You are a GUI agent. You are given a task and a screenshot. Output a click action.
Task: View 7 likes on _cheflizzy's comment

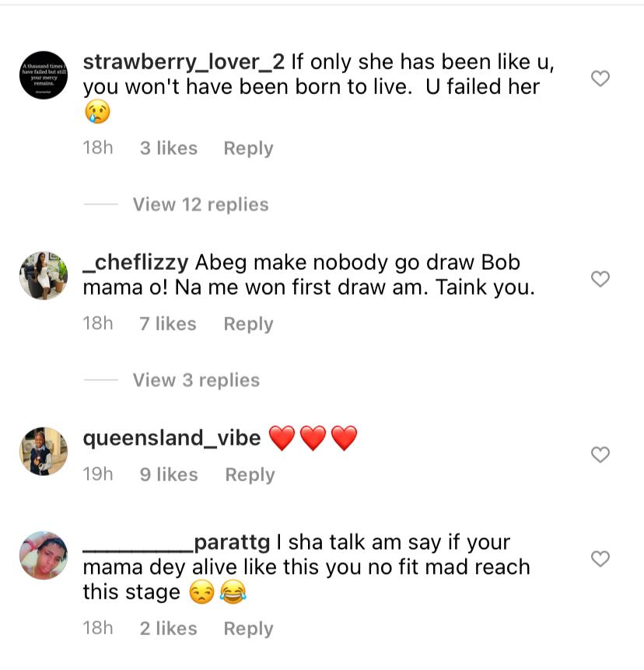tap(168, 324)
